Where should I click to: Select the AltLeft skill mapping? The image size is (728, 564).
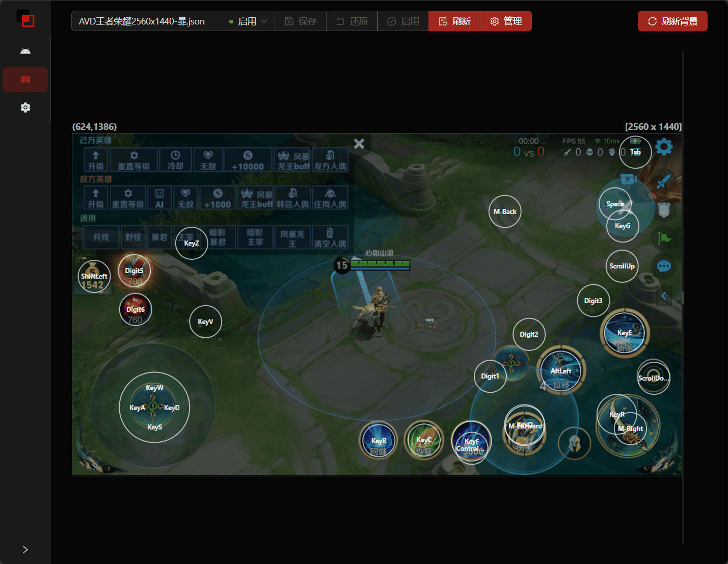[561, 371]
